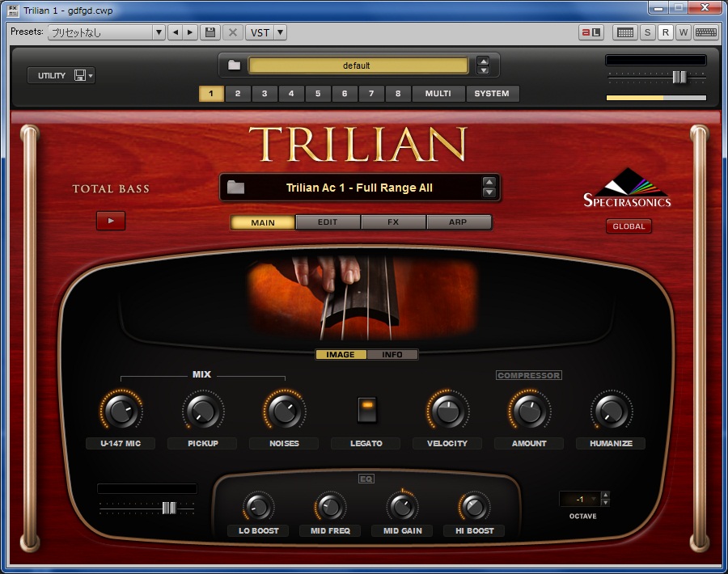Click the compressor Amount knob
The width and height of the screenshot is (728, 574).
tap(530, 411)
